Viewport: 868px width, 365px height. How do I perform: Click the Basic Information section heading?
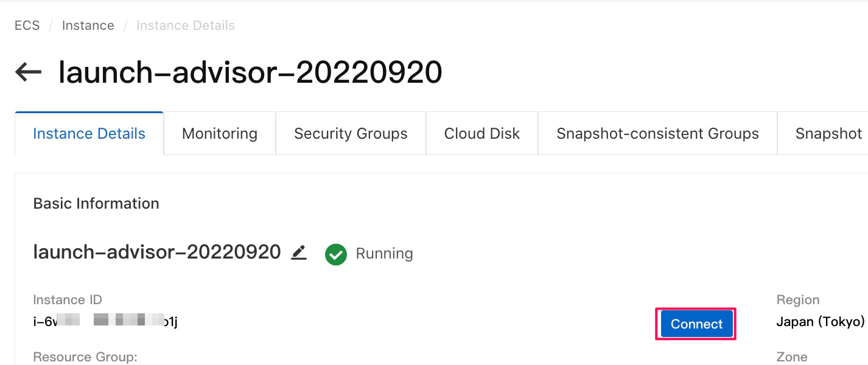click(96, 203)
